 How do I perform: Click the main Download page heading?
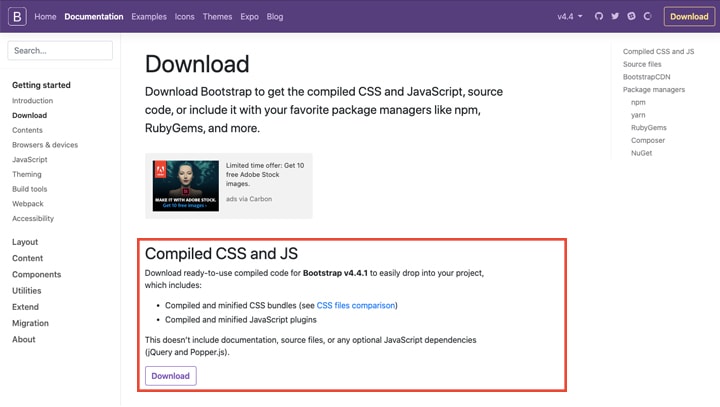[x=197, y=64]
